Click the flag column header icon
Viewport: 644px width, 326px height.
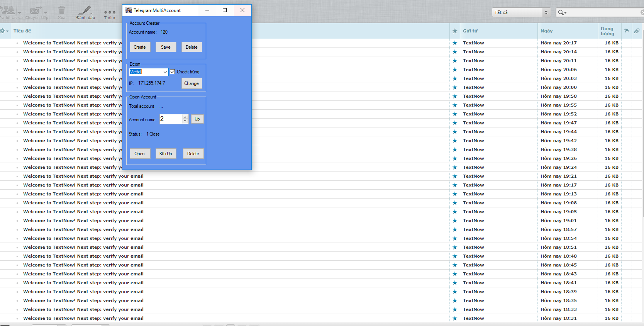pyautogui.click(x=627, y=31)
